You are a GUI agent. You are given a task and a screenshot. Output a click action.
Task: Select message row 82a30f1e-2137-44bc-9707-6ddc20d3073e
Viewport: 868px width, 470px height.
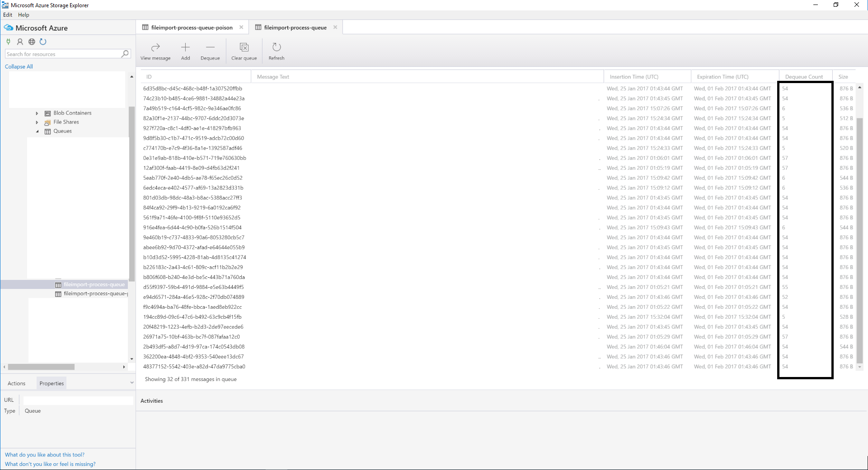tap(498, 118)
